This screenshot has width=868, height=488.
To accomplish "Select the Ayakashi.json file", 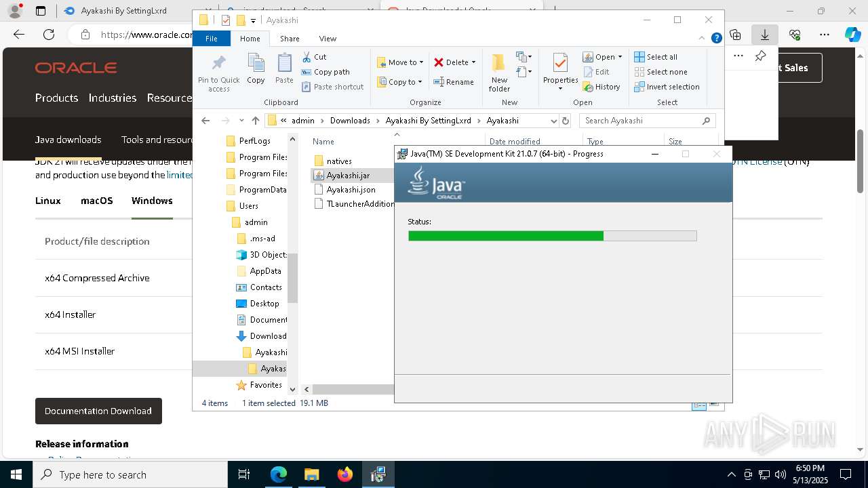I will pyautogui.click(x=351, y=190).
